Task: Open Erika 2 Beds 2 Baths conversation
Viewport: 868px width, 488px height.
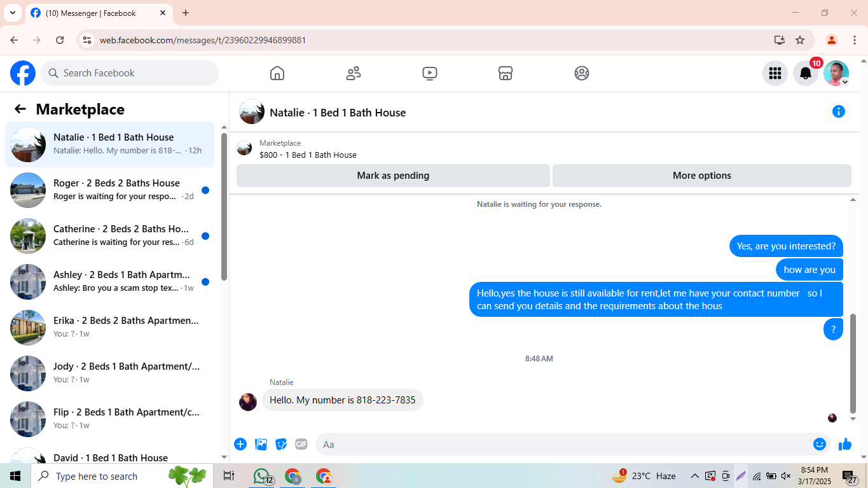Action: point(110,328)
